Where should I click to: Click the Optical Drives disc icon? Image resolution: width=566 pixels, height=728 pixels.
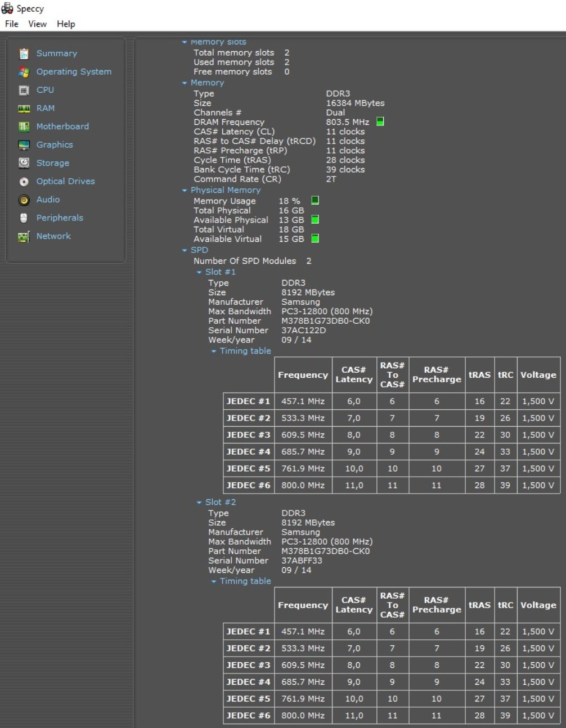(24, 182)
